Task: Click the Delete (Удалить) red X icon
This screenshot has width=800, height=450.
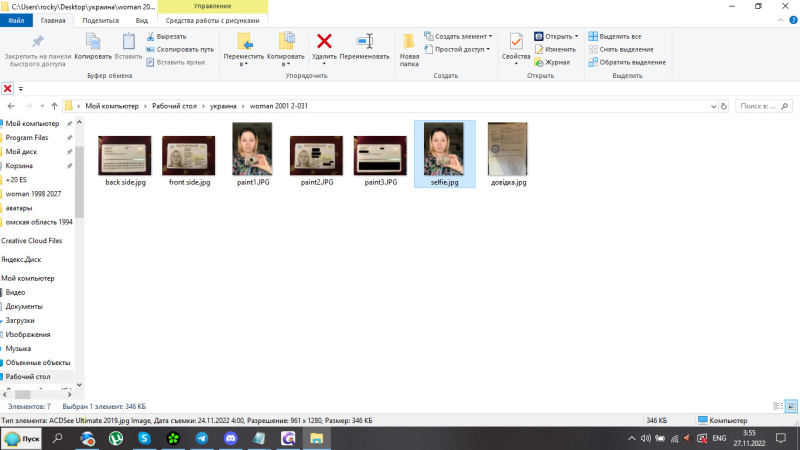Action: click(324, 41)
